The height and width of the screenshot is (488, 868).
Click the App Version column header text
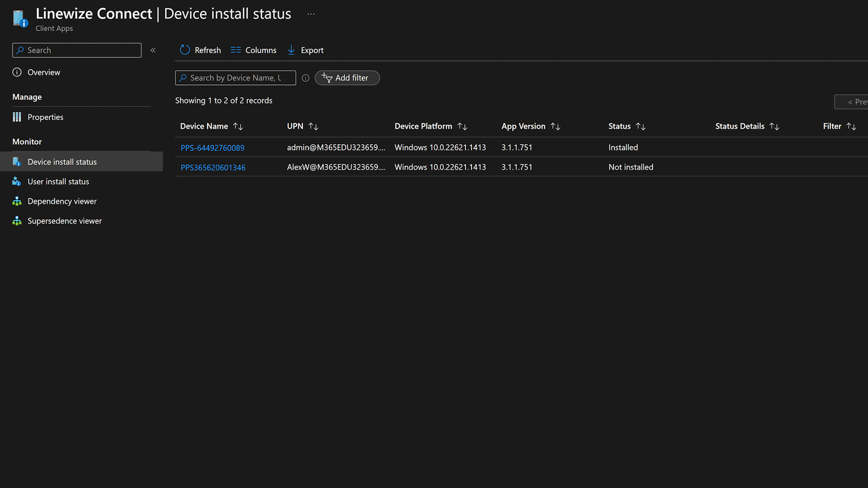click(523, 126)
